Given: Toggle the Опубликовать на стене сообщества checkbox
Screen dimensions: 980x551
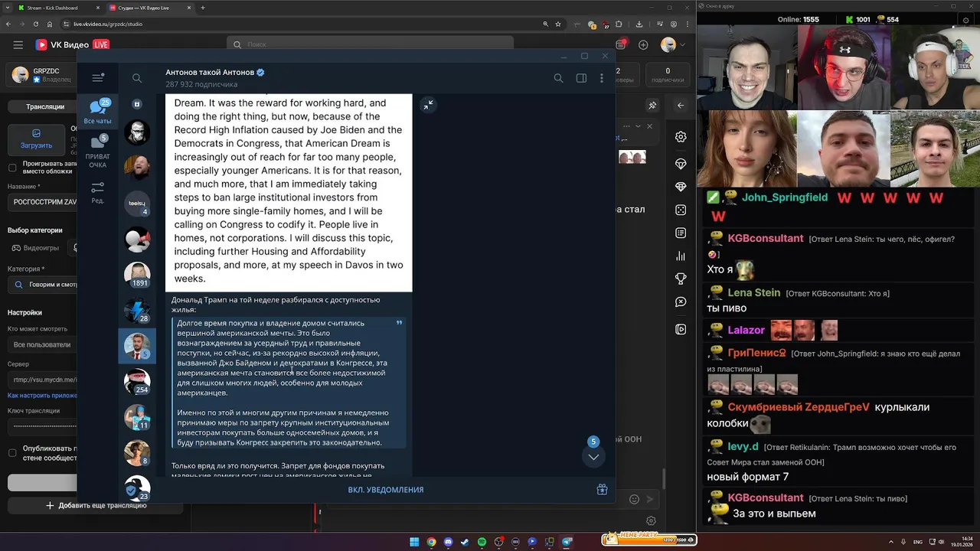Looking at the screenshot, I should pos(12,452).
